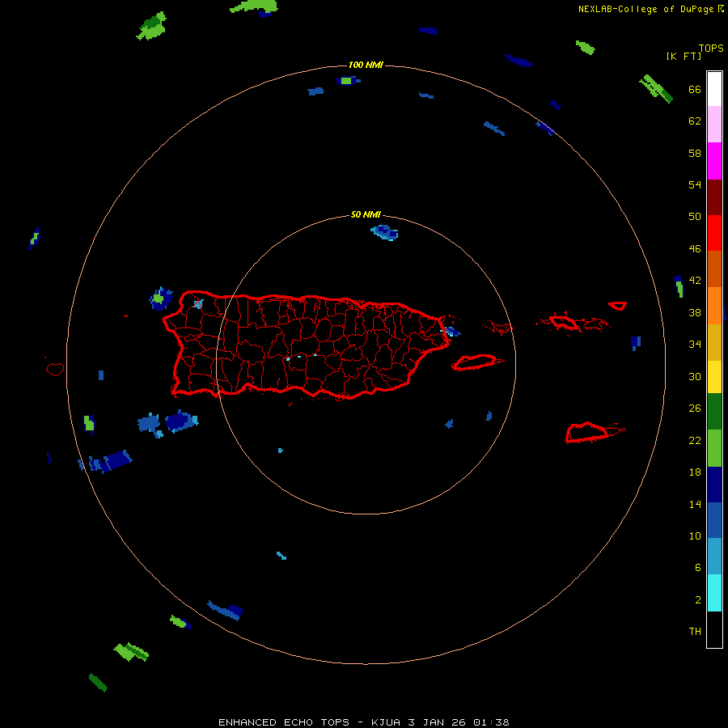Click the light green 18-22 kft swatch
728x728 pixels.
(x=714, y=448)
